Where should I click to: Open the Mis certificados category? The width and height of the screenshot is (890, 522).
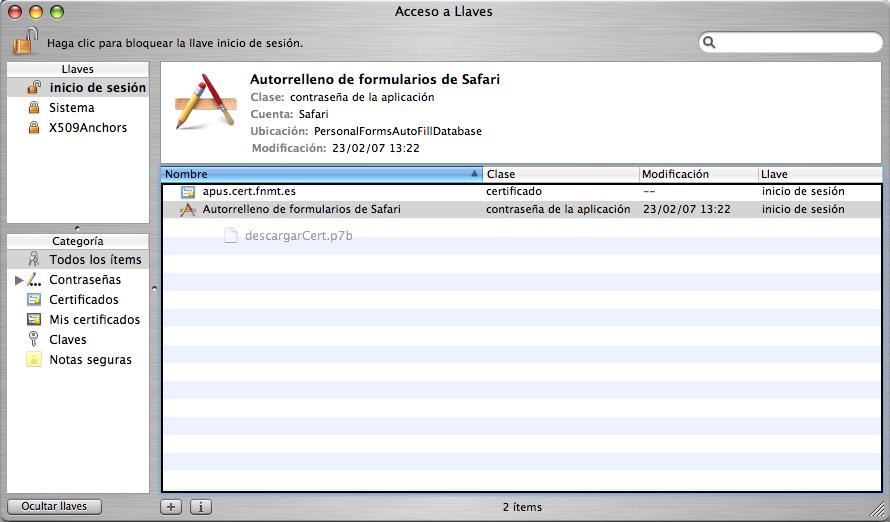pyautogui.click(x=78, y=319)
